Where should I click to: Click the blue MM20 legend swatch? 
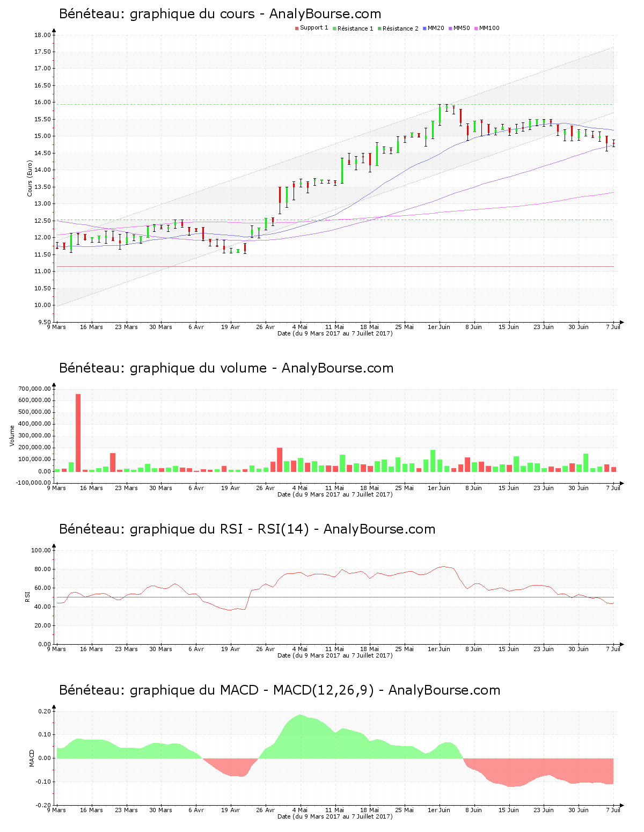pyautogui.click(x=425, y=28)
